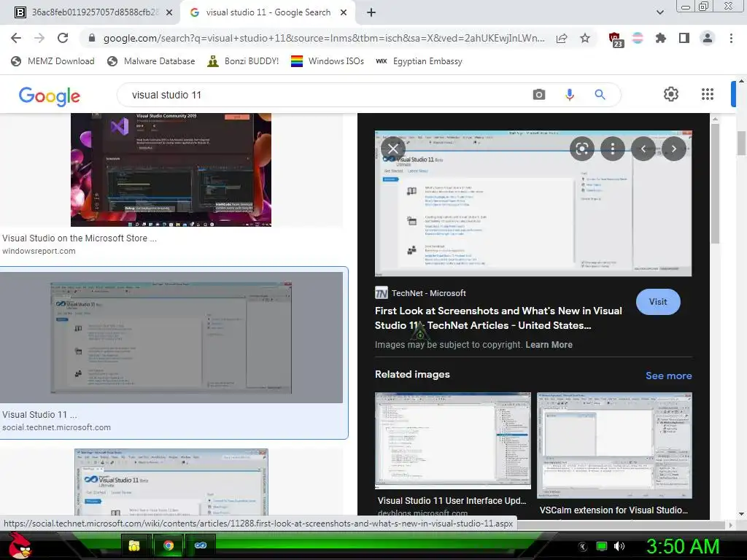This screenshot has width=747, height=560.
Task: Open Windows ISOs bookmark
Action: 328,61
